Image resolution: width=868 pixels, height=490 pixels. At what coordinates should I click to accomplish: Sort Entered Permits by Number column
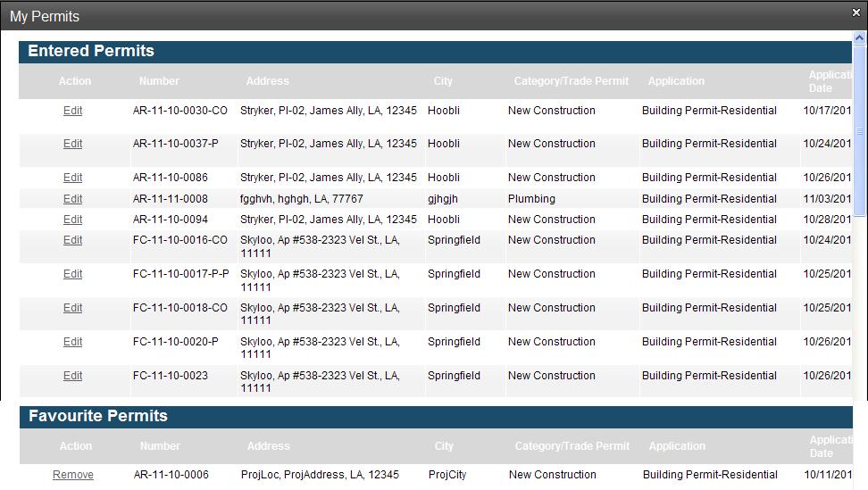pos(159,81)
